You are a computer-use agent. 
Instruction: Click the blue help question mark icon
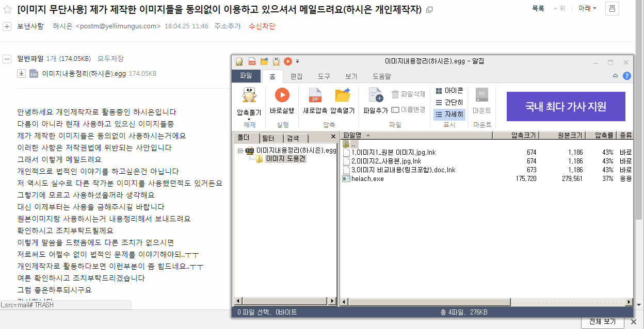tap(627, 76)
